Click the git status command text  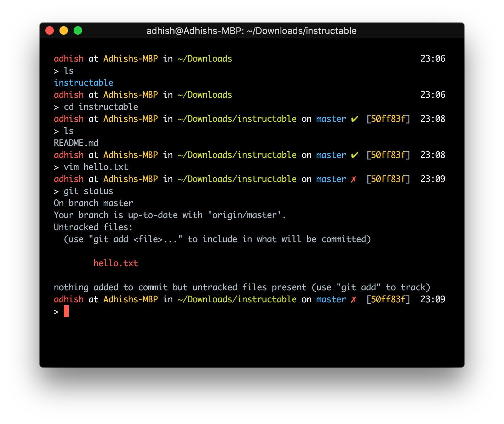coord(88,191)
